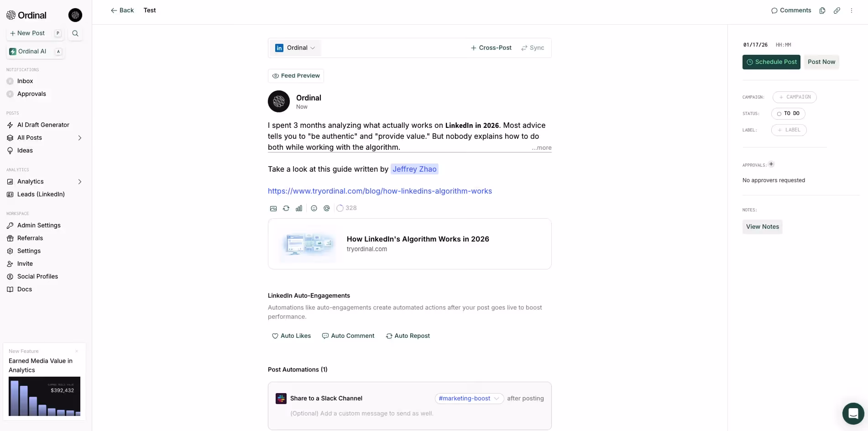Image resolution: width=868 pixels, height=431 pixels.
Task: Open Social Profiles
Action: (37, 277)
